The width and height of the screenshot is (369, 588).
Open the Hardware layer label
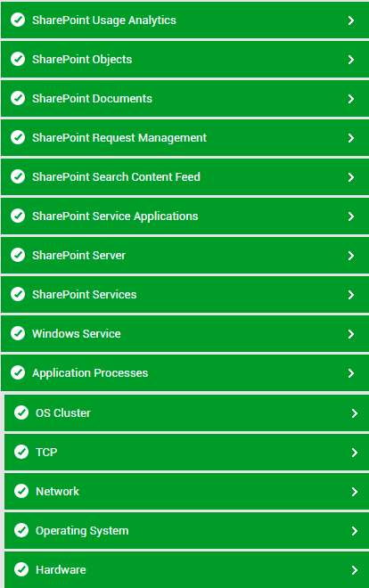tap(61, 569)
